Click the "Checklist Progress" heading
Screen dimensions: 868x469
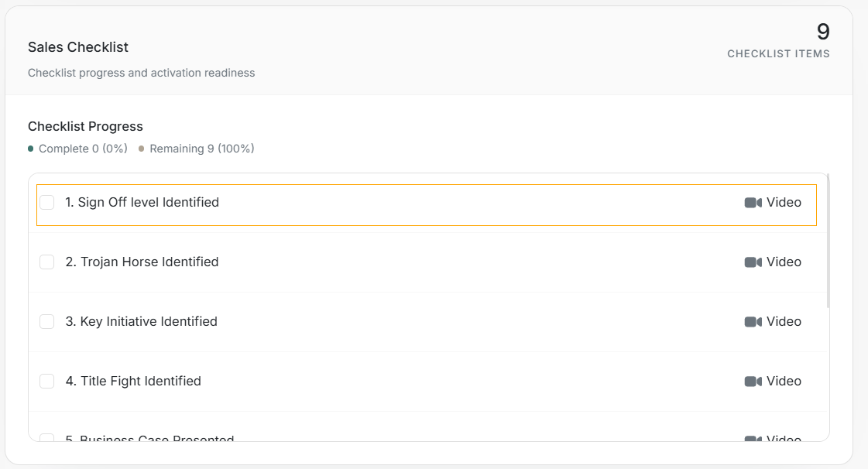85,127
